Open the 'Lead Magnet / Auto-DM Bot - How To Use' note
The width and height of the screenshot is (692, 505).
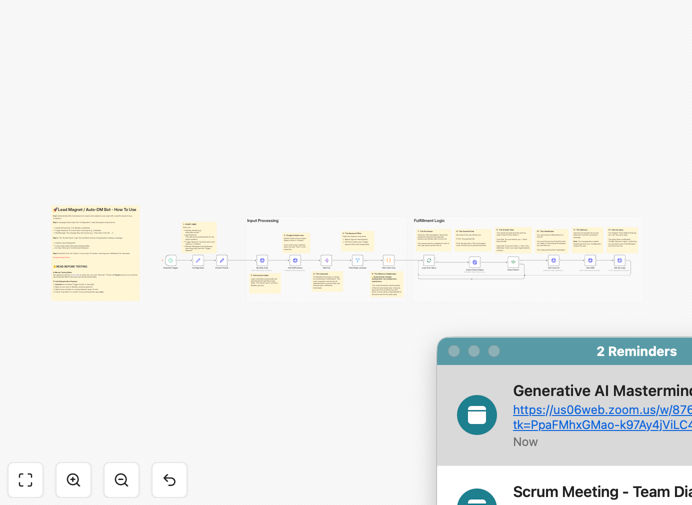(96, 253)
